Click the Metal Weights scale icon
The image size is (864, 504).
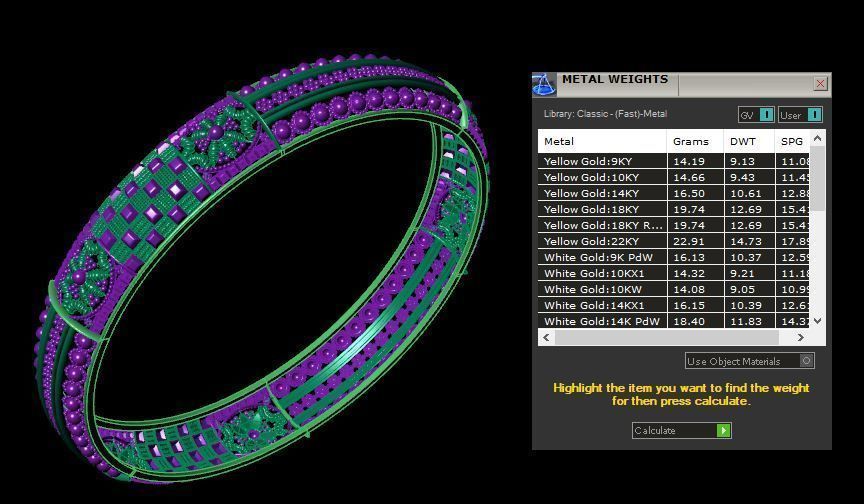point(543,85)
